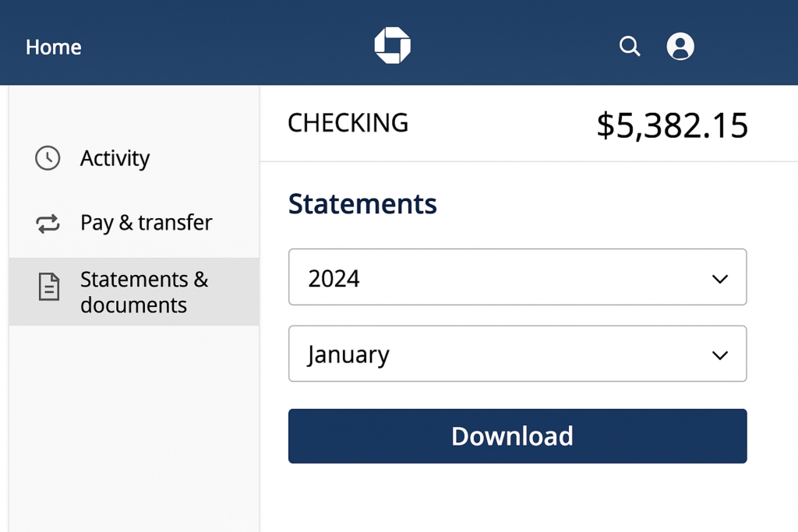Go to Home in the header
The width and height of the screenshot is (798, 532).
pos(54,48)
